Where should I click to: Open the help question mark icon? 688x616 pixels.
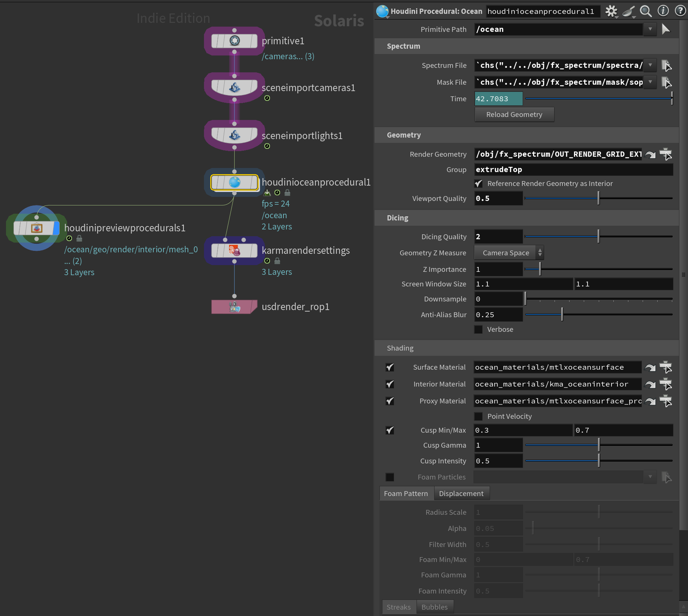click(x=680, y=11)
